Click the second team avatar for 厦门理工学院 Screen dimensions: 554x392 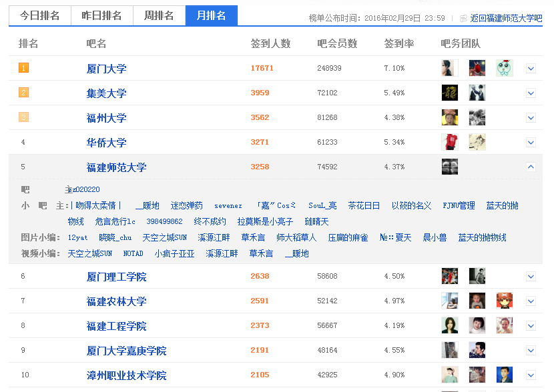click(477, 276)
